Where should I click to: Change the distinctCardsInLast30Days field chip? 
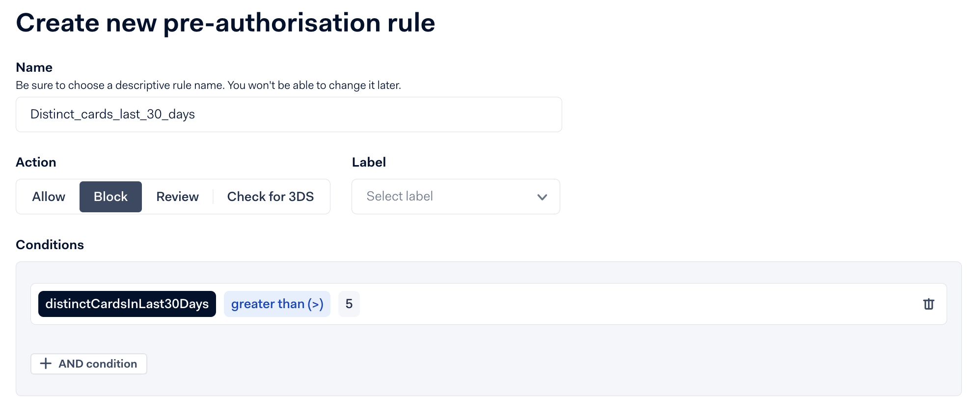[127, 304]
